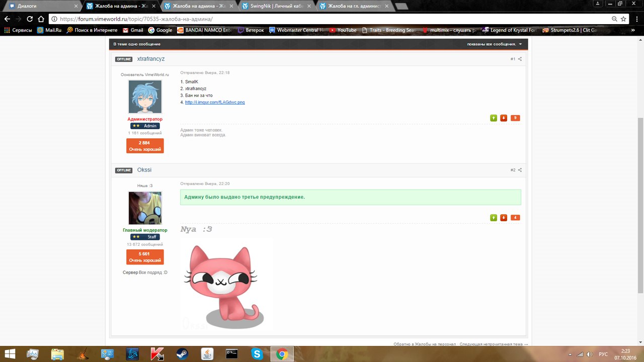The height and width of the screenshot is (362, 644).
Task: Open post #1 permalink number
Action: pyautogui.click(x=513, y=59)
